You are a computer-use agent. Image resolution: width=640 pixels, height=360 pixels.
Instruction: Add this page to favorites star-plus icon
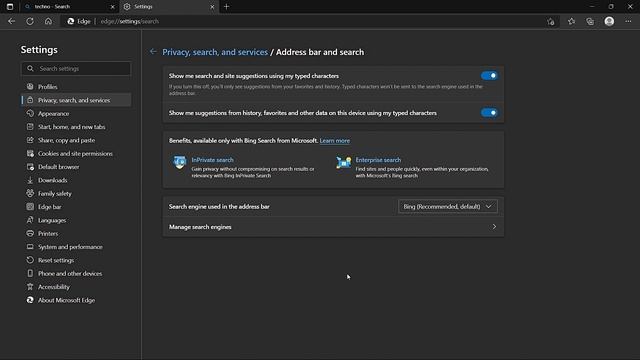(x=551, y=22)
